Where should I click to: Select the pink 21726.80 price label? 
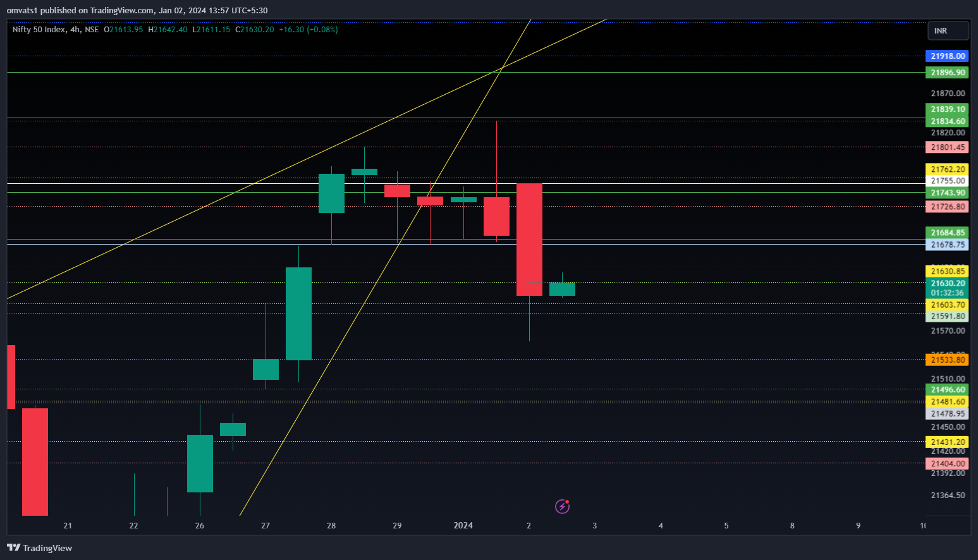point(947,207)
